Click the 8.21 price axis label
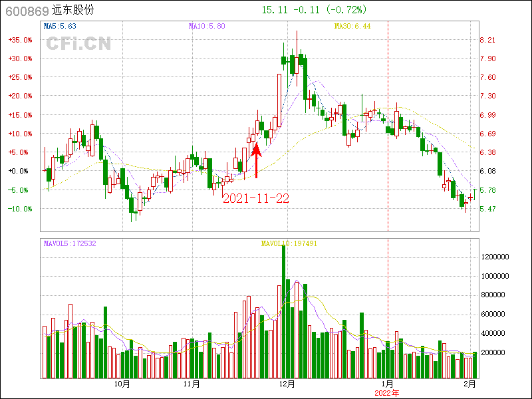This screenshot has height=399, width=532. (x=487, y=40)
